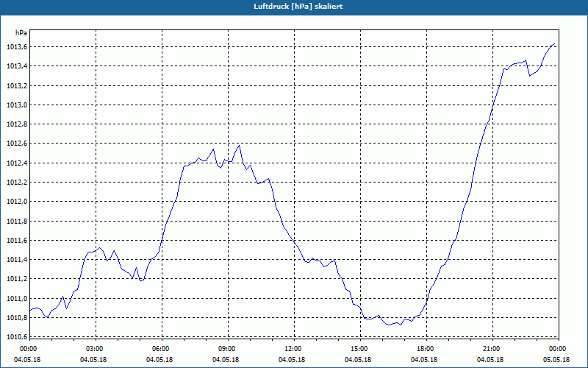Click the 1011,8 y-axis label
588x368 pixels.
click(17, 222)
